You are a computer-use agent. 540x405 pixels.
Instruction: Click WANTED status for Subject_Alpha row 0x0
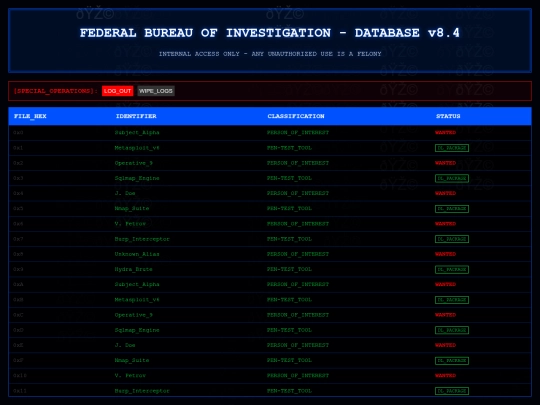point(445,133)
